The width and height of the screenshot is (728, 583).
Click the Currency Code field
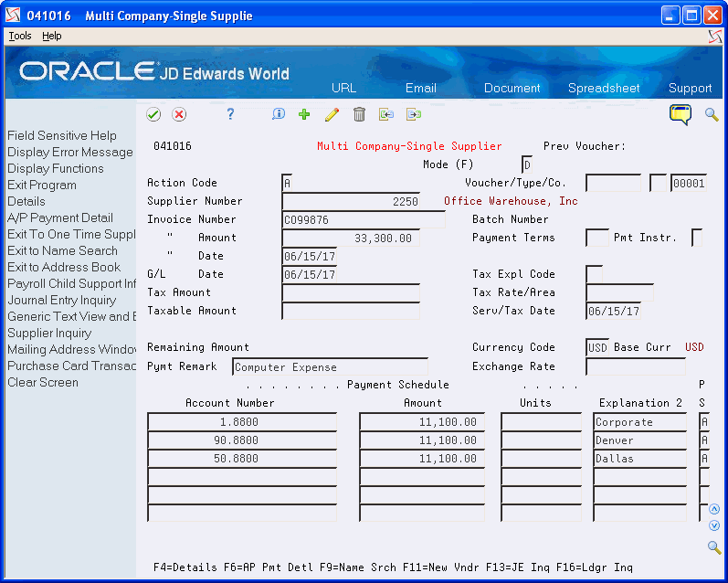pyautogui.click(x=597, y=347)
